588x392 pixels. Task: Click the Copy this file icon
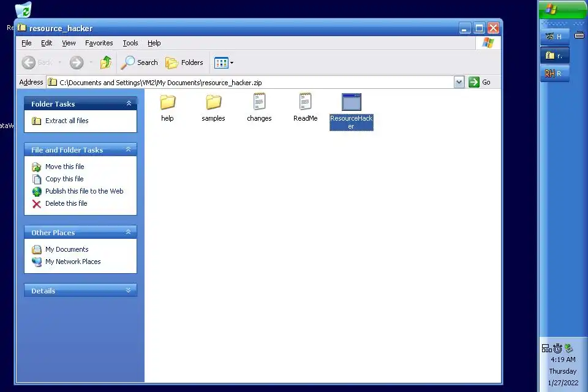tap(36, 179)
